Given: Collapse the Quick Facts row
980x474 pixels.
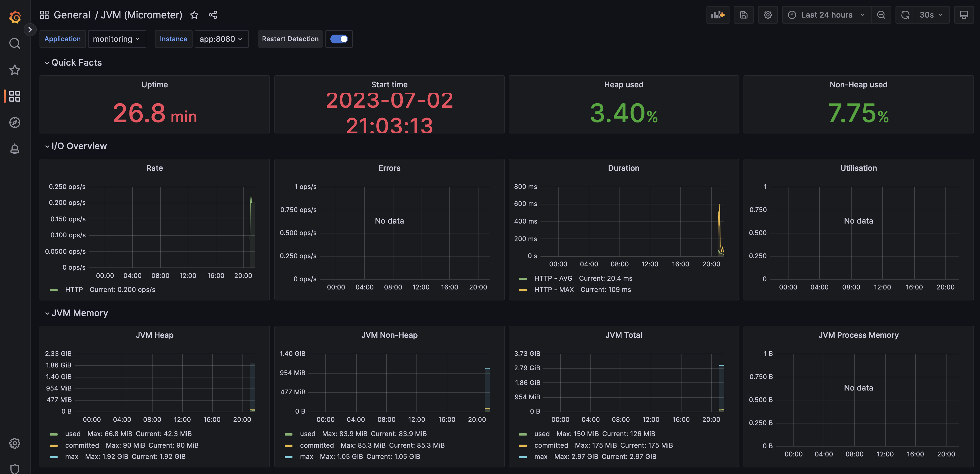Looking at the screenshot, I should click(x=76, y=62).
